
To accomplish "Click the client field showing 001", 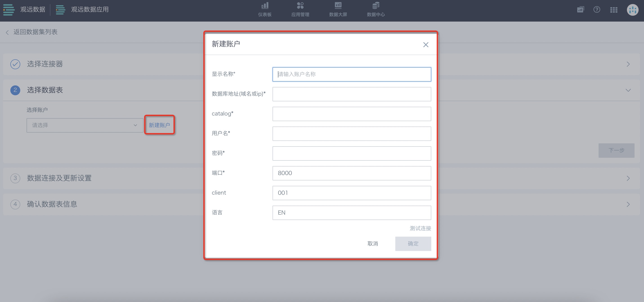I will point(351,193).
